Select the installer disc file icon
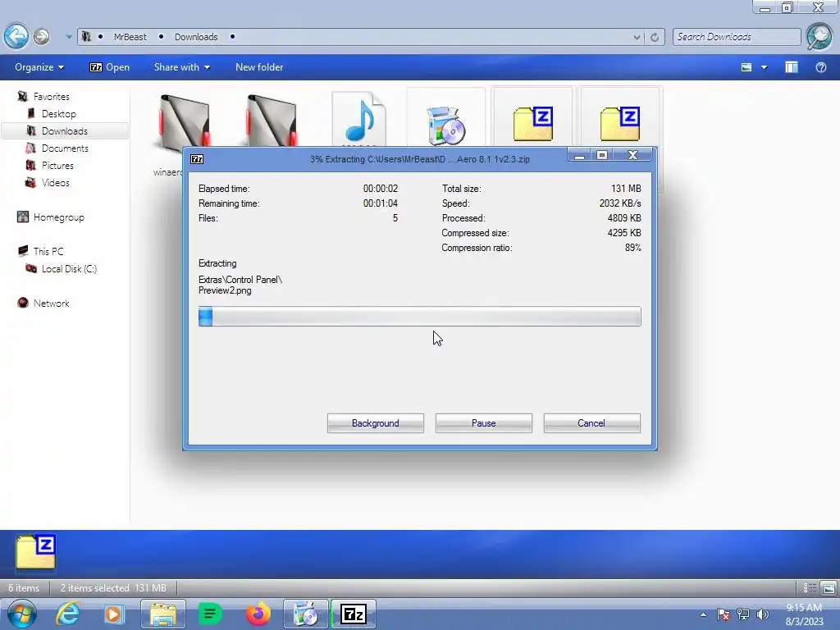This screenshot has height=630, width=840. coord(445,125)
